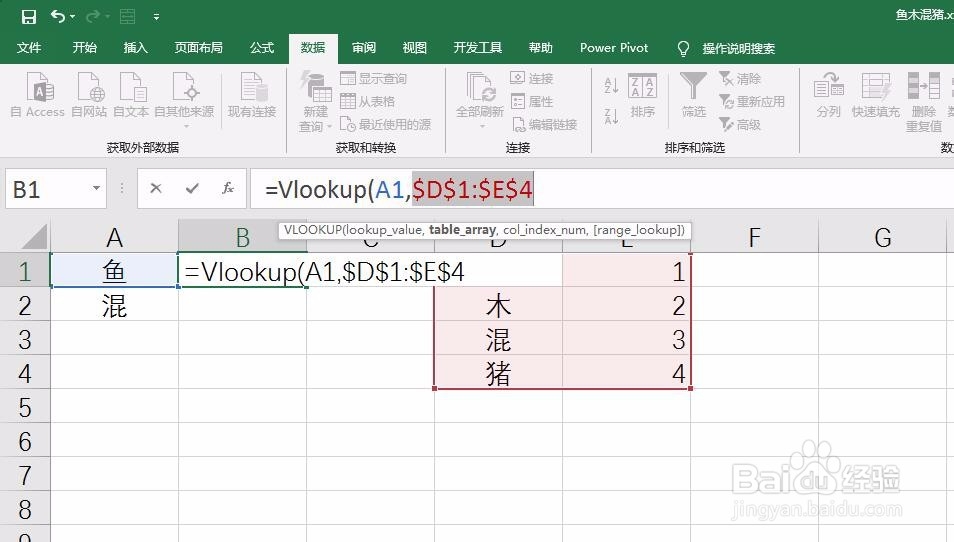Click cell D3 containing 混
Viewport: 954px width, 542px height.
tap(498, 339)
